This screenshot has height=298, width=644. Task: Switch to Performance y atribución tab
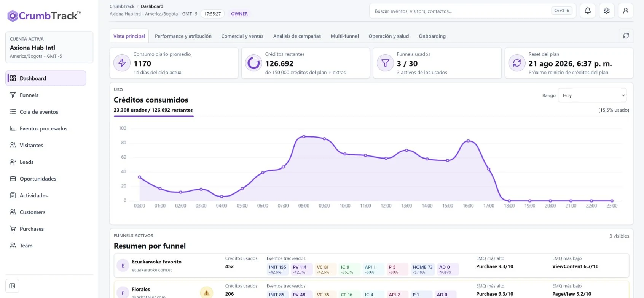[x=183, y=36]
